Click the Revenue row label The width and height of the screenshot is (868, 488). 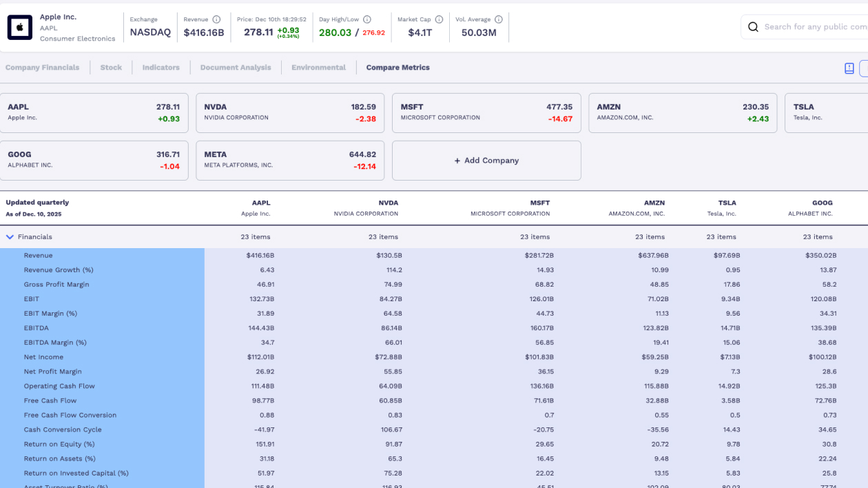tap(38, 256)
